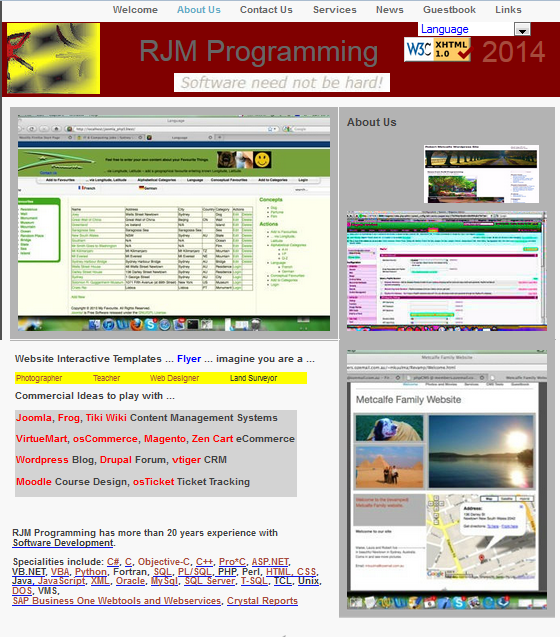Click the ASP.NET speciality link
The image size is (560, 637).
270,562
